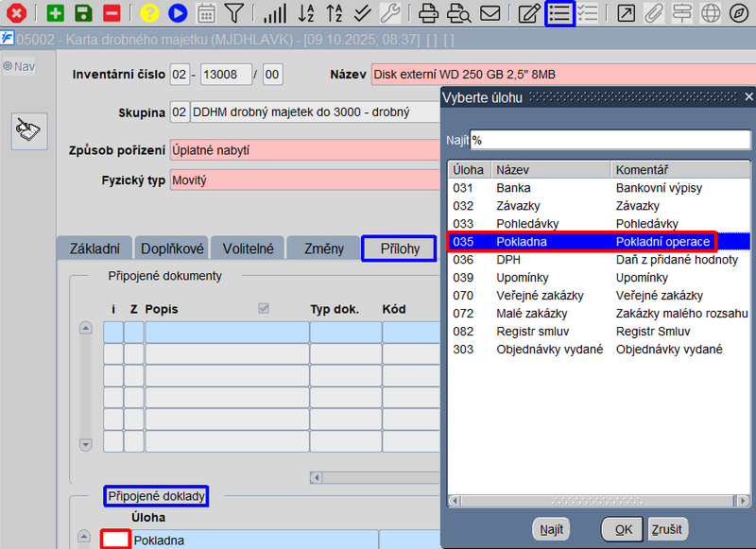Click the Komentář column header
This screenshot has width=756, height=549.
[x=680, y=170]
